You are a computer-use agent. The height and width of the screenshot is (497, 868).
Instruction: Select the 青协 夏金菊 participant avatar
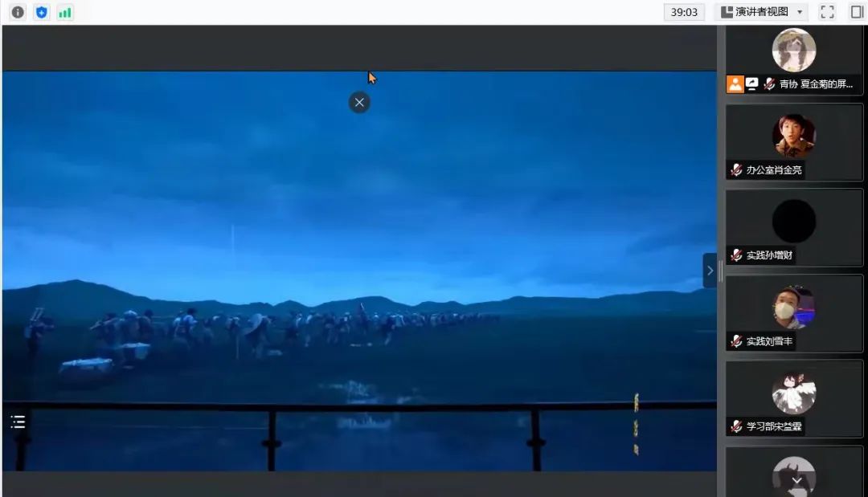[x=793, y=50]
